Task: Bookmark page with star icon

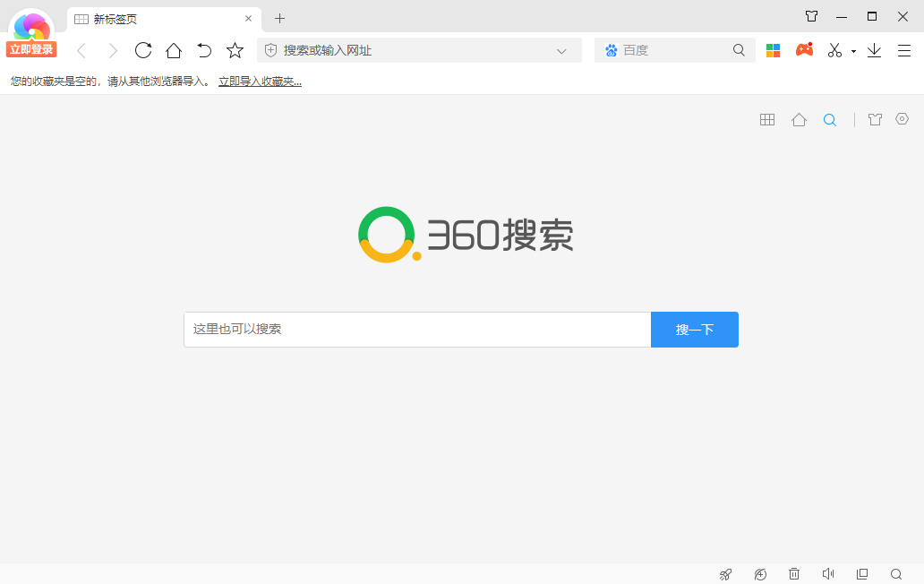Action: click(235, 50)
